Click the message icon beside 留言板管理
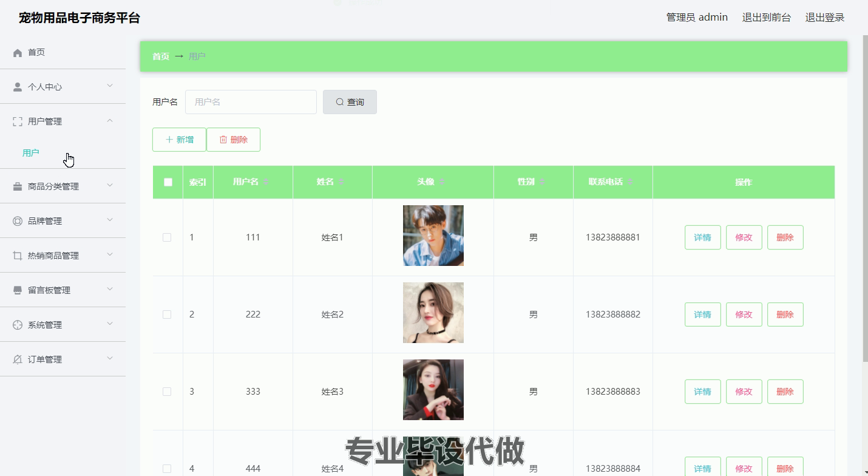Viewport: 868px width, 476px height. pos(18,291)
